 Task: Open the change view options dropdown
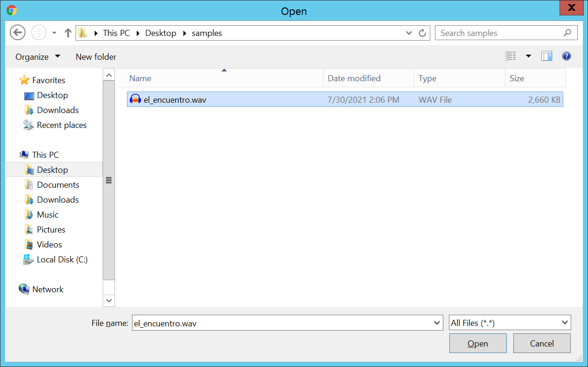click(528, 56)
